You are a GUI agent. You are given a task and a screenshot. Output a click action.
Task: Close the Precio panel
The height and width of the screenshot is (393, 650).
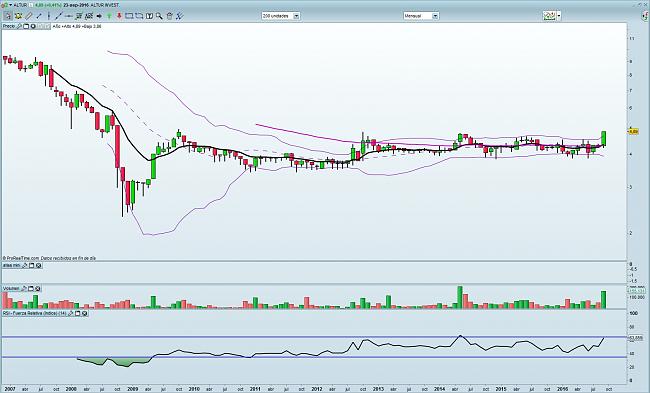(x=33, y=26)
